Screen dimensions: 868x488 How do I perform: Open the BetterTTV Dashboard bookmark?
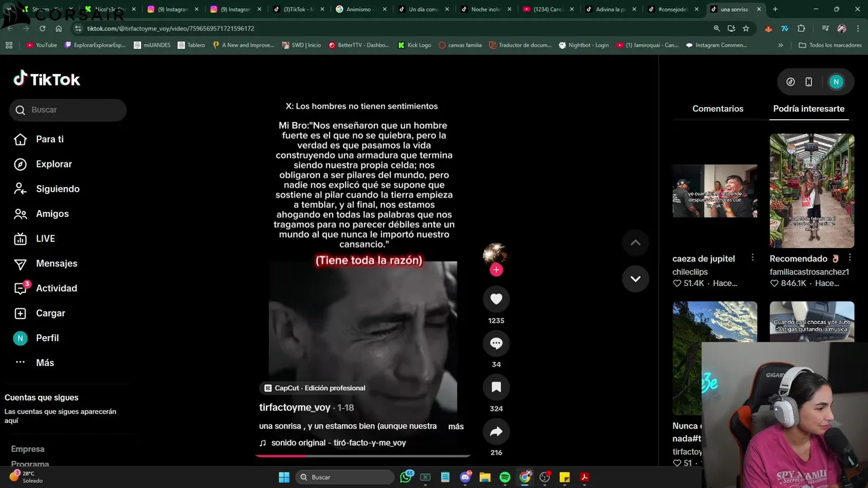[x=359, y=45]
